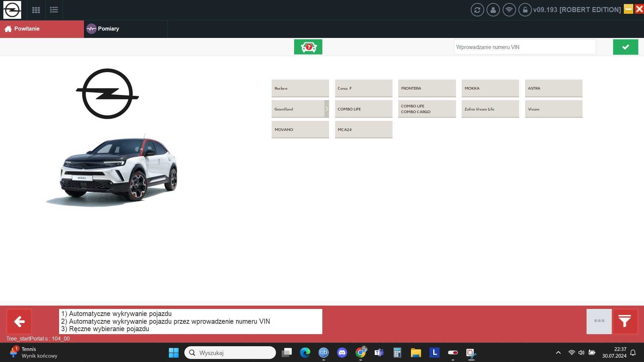The width and height of the screenshot is (644, 362).
Task: Open the red pill-shaped app on the taskbar
Action: click(453, 353)
